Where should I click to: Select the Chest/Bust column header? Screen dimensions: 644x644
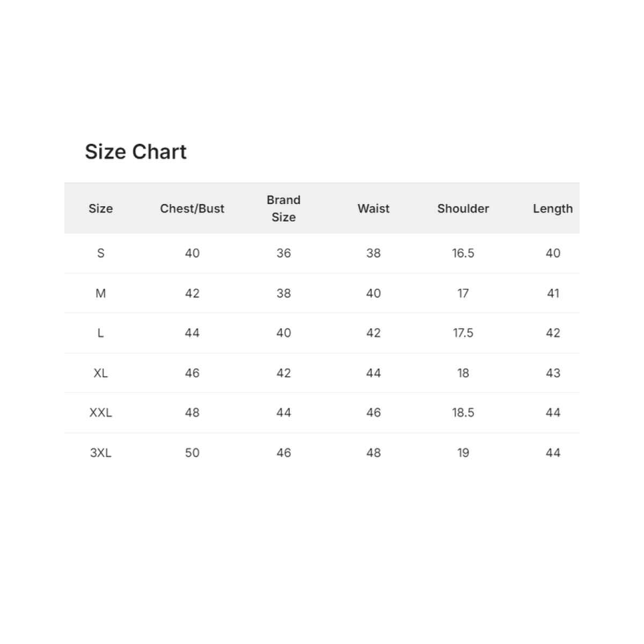(x=192, y=208)
